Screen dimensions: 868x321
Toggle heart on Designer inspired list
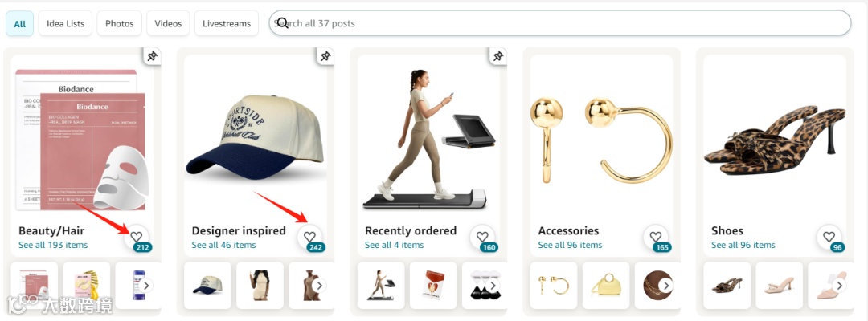point(309,237)
